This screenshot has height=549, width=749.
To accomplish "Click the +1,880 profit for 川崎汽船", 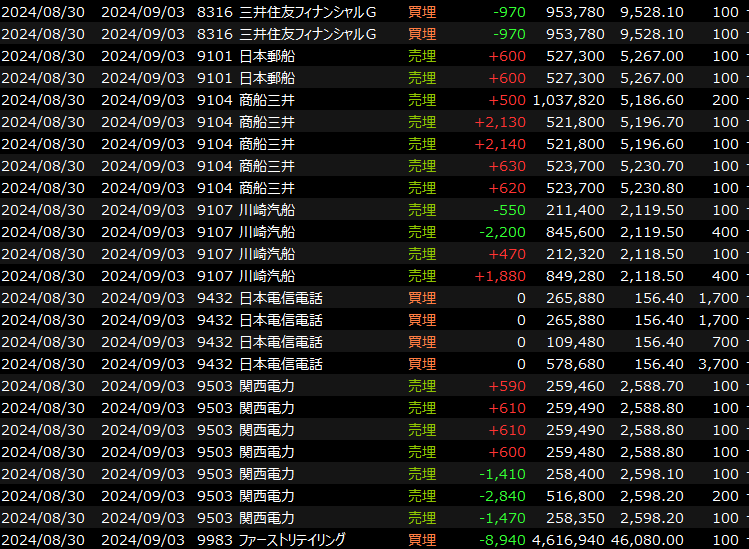I will 500,276.
